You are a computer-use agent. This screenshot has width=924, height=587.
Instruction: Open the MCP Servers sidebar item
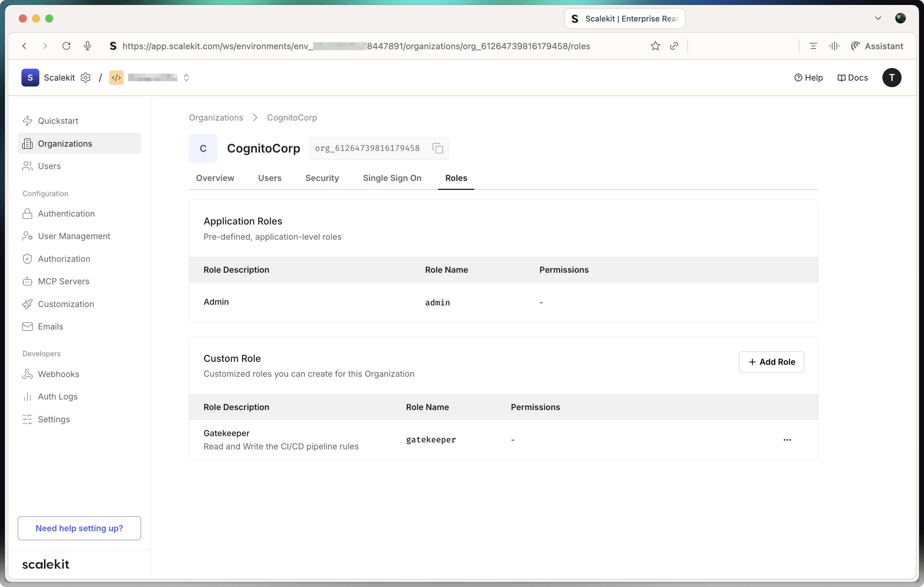coord(63,281)
